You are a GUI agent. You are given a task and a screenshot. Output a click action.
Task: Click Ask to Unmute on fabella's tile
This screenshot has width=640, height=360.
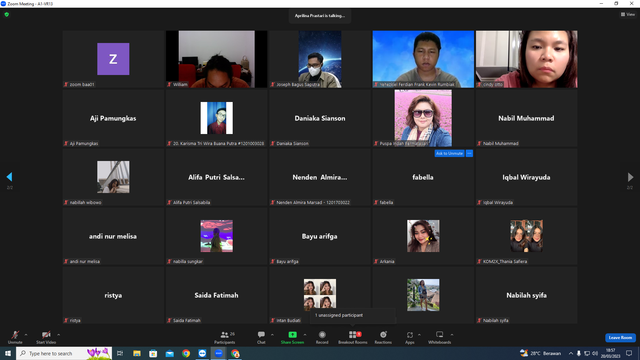pyautogui.click(x=449, y=153)
